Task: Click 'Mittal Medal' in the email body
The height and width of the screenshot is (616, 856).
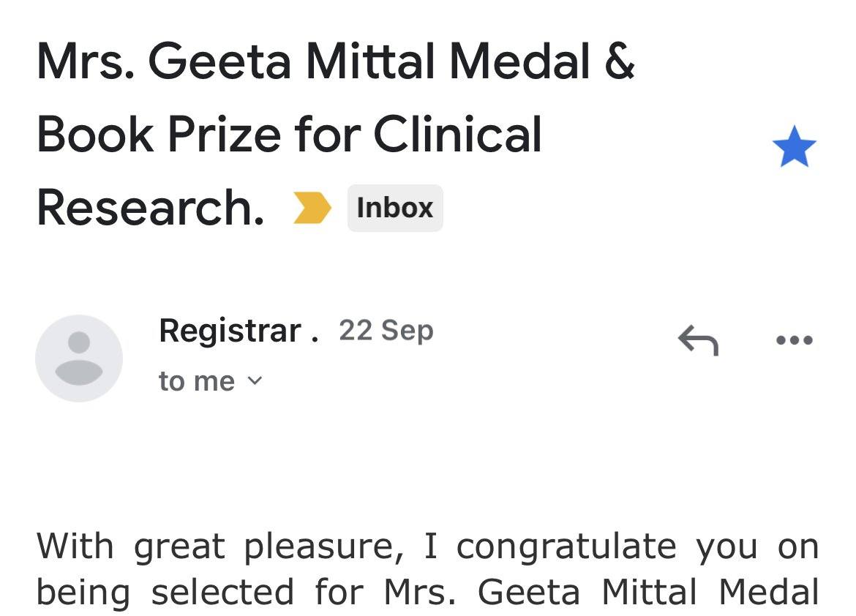Action: [x=710, y=592]
